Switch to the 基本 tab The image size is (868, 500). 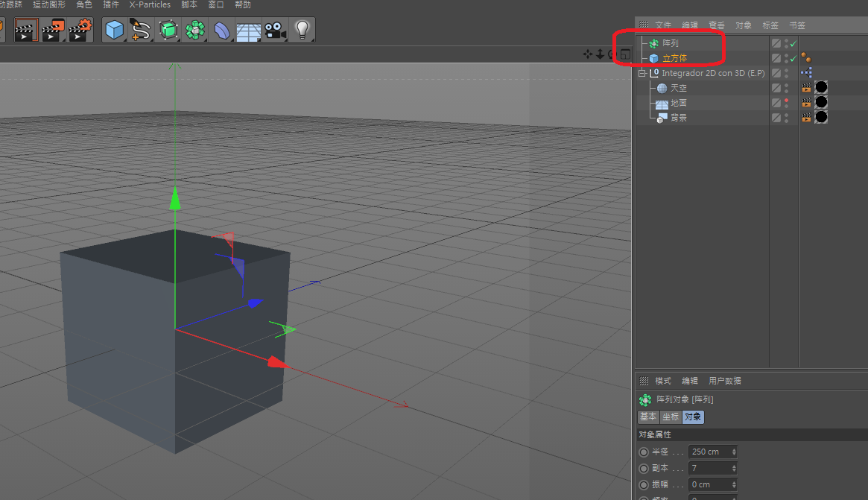click(x=648, y=417)
